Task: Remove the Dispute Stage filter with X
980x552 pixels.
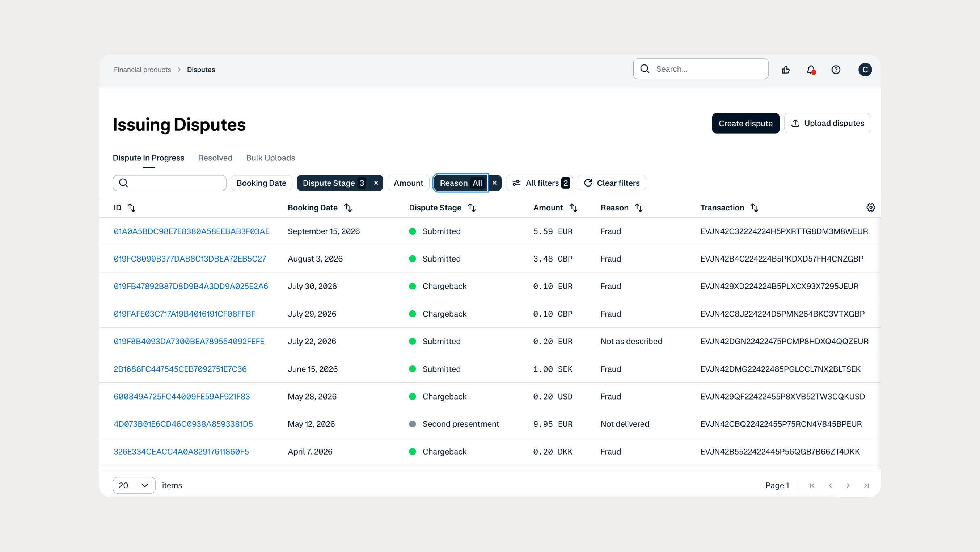Action: [x=376, y=183]
